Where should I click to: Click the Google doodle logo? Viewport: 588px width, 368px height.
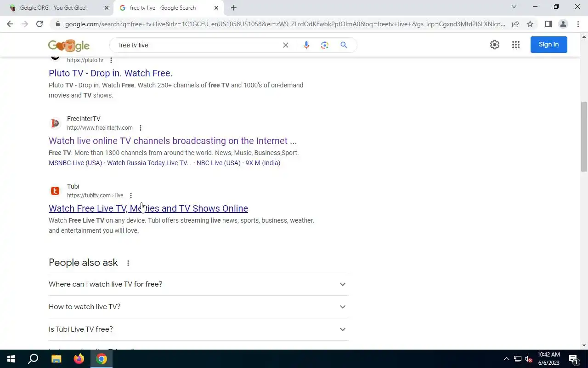[x=69, y=45]
